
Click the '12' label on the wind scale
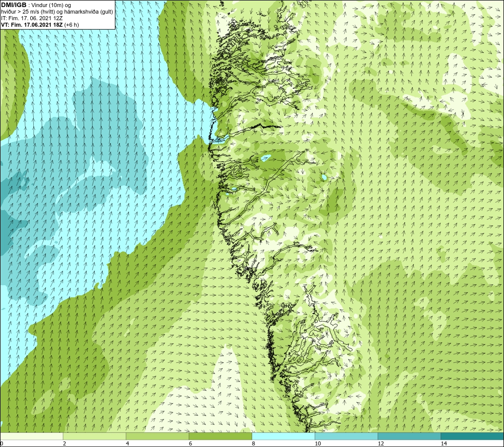(x=381, y=444)
